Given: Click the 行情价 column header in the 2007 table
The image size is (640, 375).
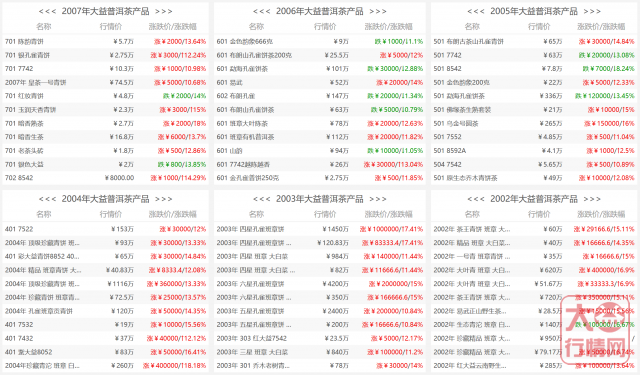Looking at the screenshot, I should pyautogui.click(x=111, y=27).
